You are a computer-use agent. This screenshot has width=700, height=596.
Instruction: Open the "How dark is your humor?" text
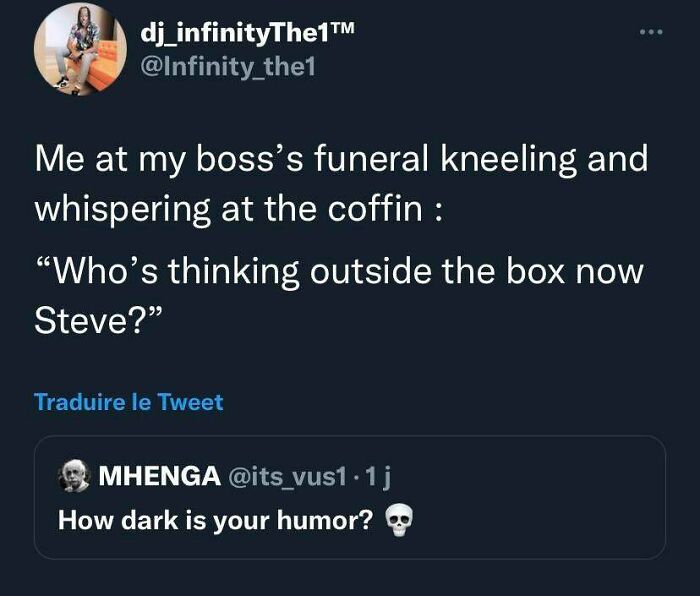(215, 521)
